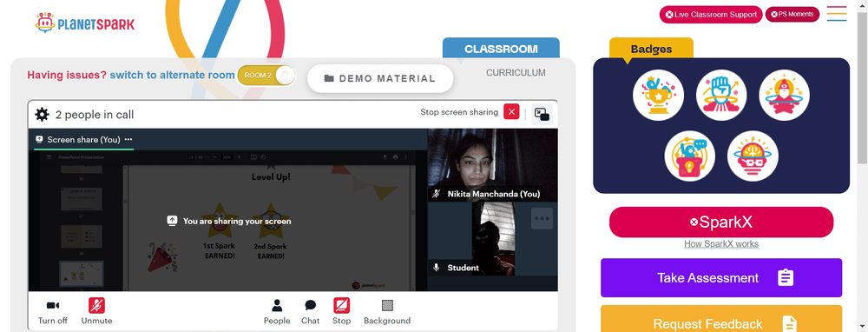Screen dimensions: 868x332
Task: Click the PlanetSpark logo
Action: coord(85,23)
